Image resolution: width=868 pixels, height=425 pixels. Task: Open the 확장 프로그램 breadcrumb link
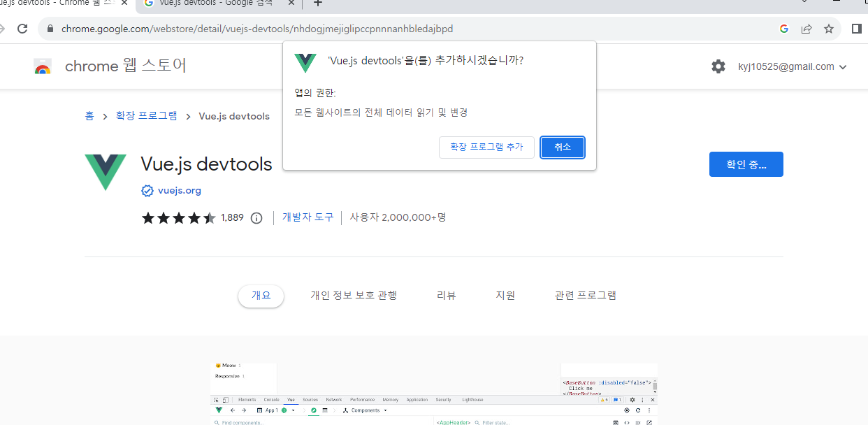[146, 116]
